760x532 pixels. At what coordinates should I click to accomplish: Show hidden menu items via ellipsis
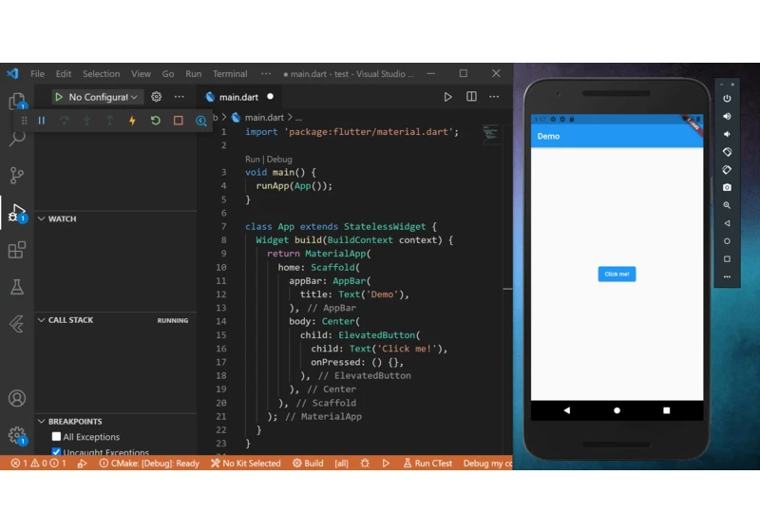(x=266, y=74)
